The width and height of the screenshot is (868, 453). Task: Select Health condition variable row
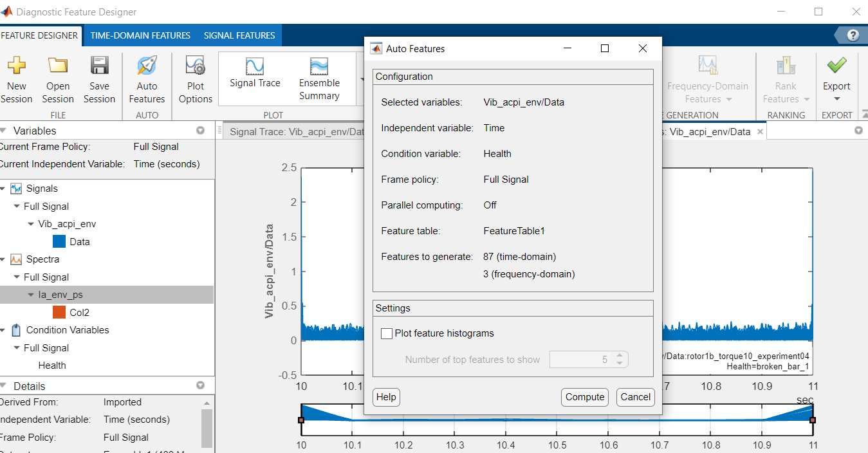click(107, 365)
